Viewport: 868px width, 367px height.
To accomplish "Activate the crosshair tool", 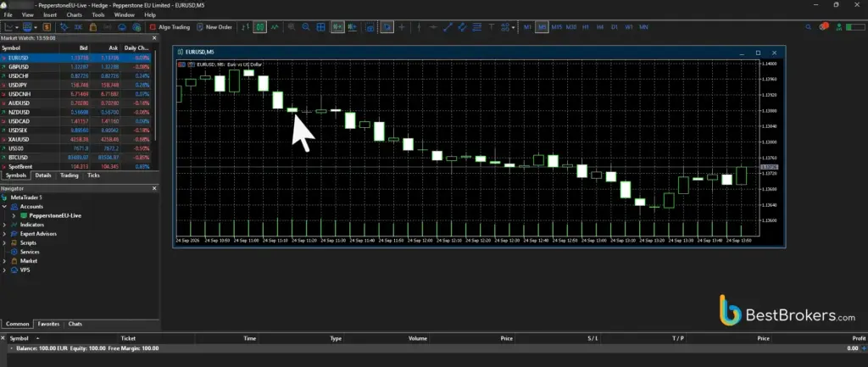I will click(x=402, y=26).
